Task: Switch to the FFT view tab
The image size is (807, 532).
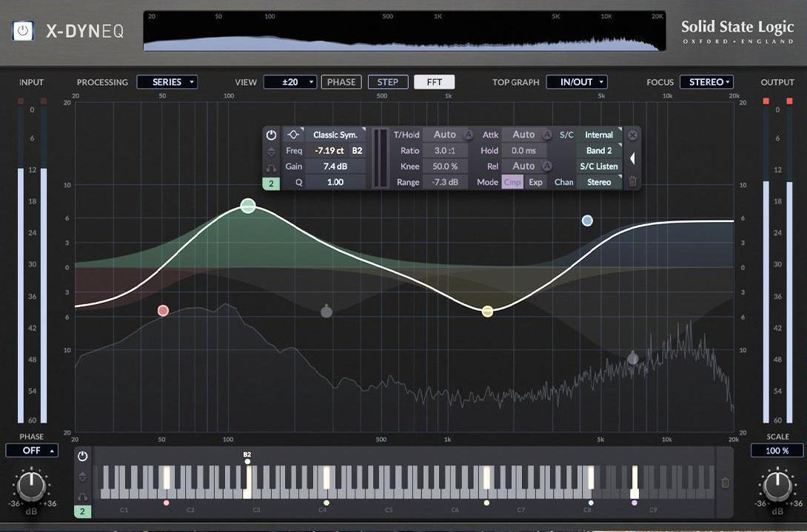Action: [x=434, y=81]
